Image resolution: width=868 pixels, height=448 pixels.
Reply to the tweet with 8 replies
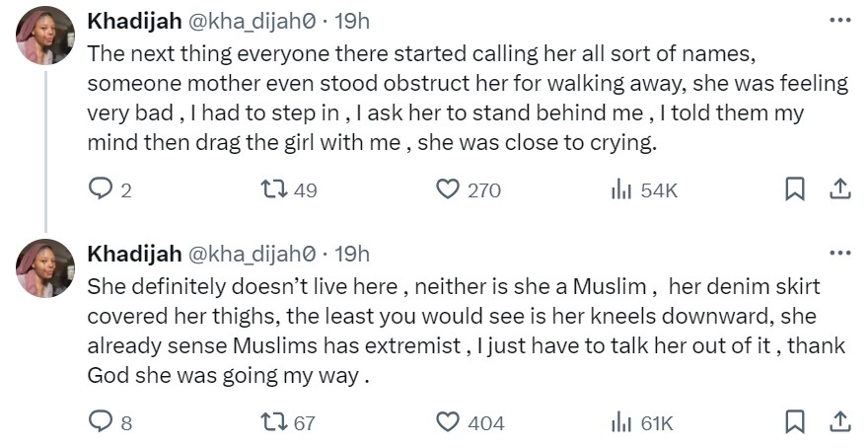click(101, 423)
